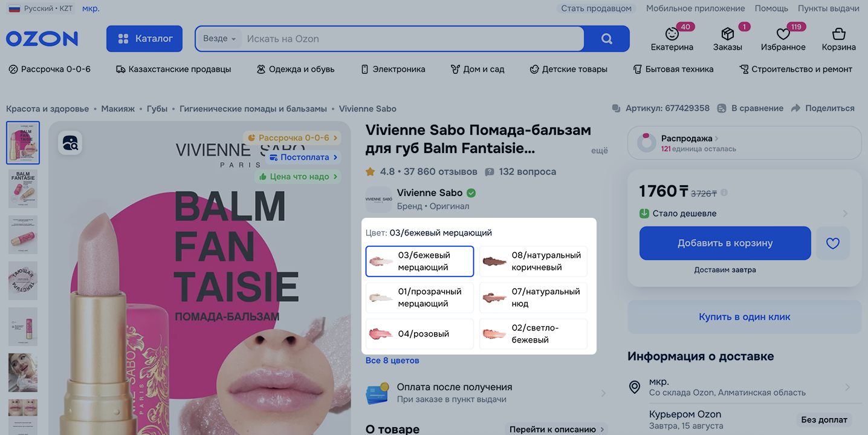Open Корзина basket icon
868x435 pixels.
(838, 34)
